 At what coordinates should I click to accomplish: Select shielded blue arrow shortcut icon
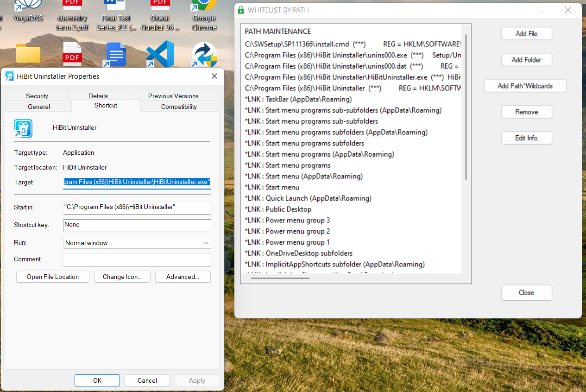204,55
